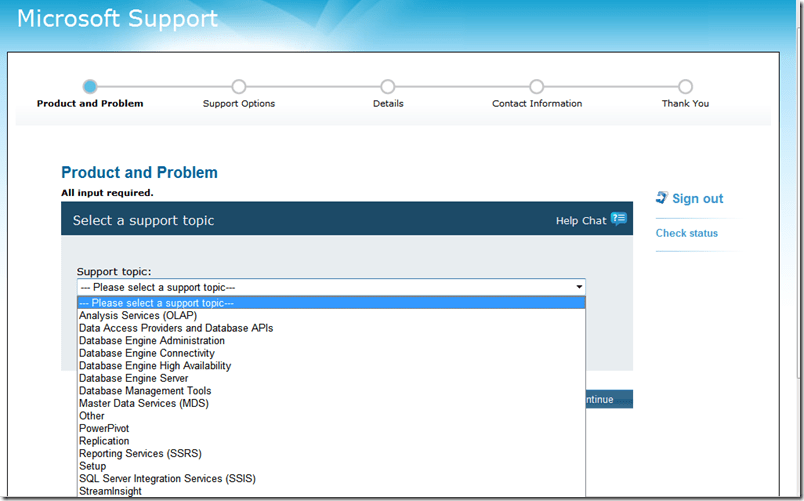
Task: Click the Sign out arrow icon
Action: [x=661, y=198]
